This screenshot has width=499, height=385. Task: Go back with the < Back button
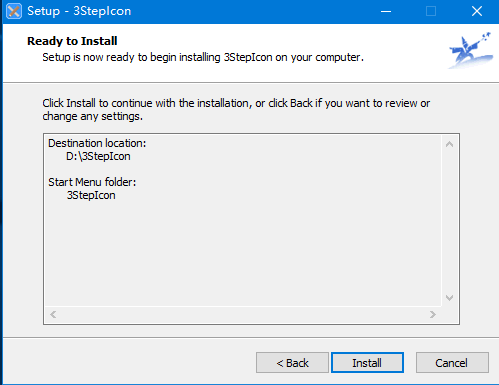(x=292, y=362)
